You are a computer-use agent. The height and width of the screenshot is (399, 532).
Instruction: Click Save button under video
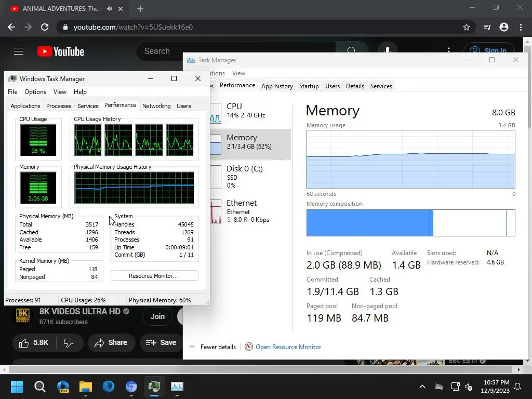[x=161, y=343]
